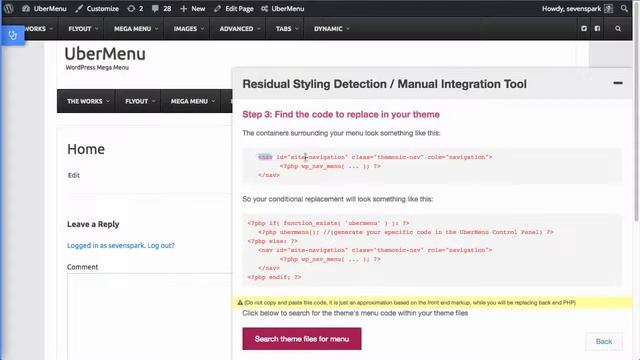The height and width of the screenshot is (360, 640).
Task: Click the Log out? link
Action: click(161, 245)
